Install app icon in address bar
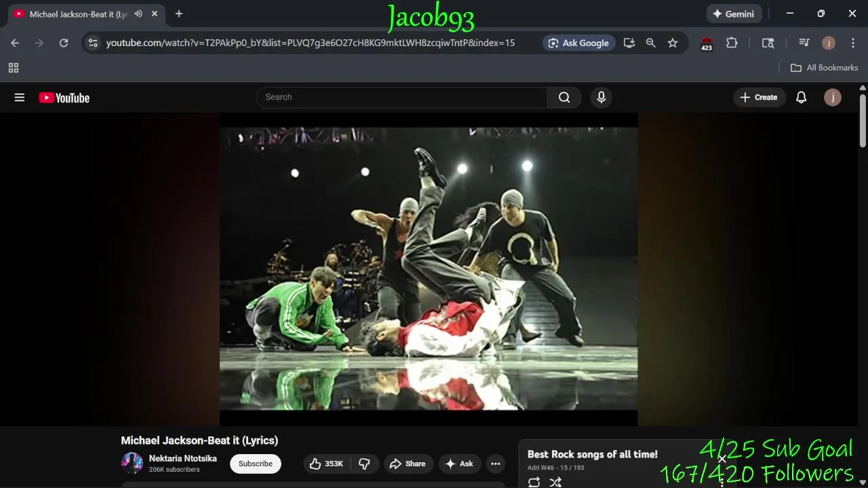 coord(629,43)
